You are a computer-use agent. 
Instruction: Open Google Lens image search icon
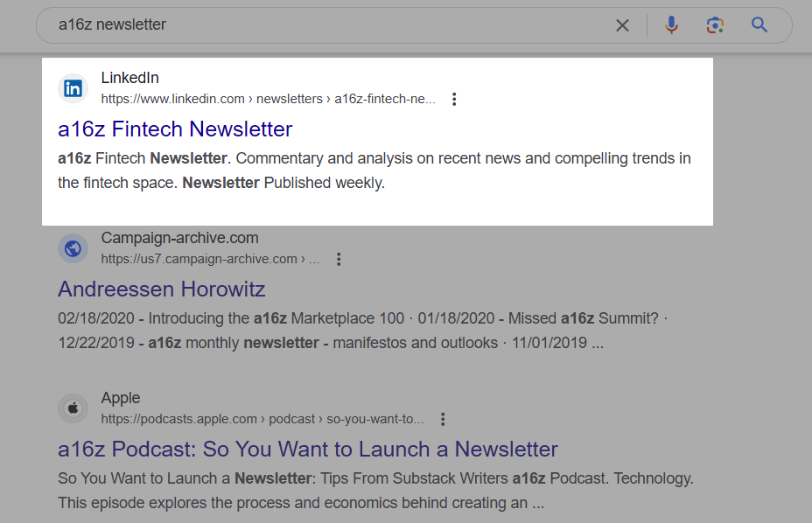pyautogui.click(x=715, y=24)
